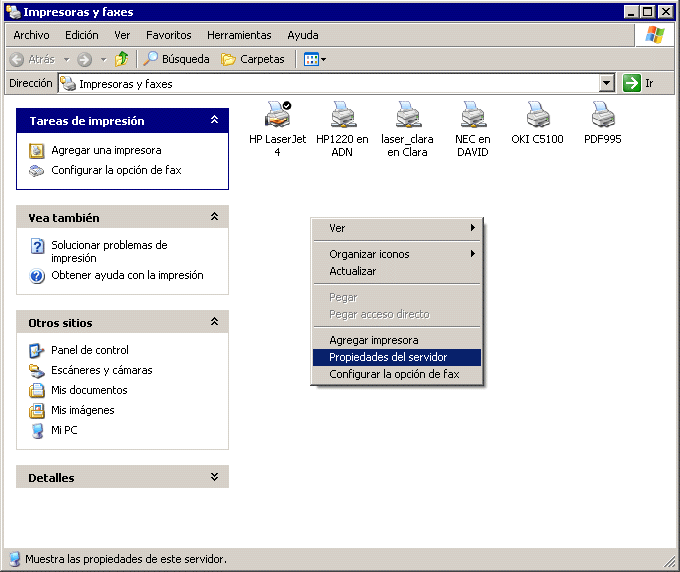
Task: Toggle the Carpetas folder pane button
Action: pyautogui.click(x=253, y=59)
